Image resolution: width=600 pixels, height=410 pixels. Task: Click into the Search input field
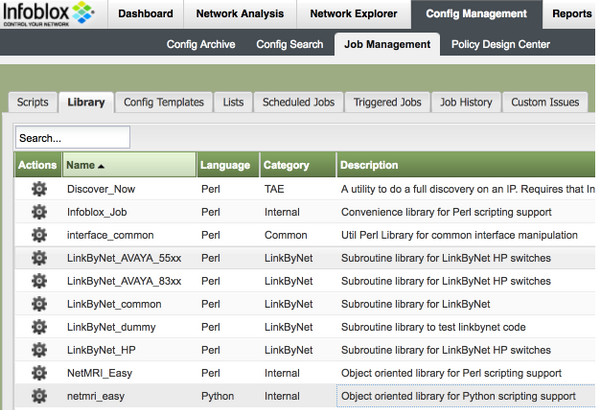(73, 138)
